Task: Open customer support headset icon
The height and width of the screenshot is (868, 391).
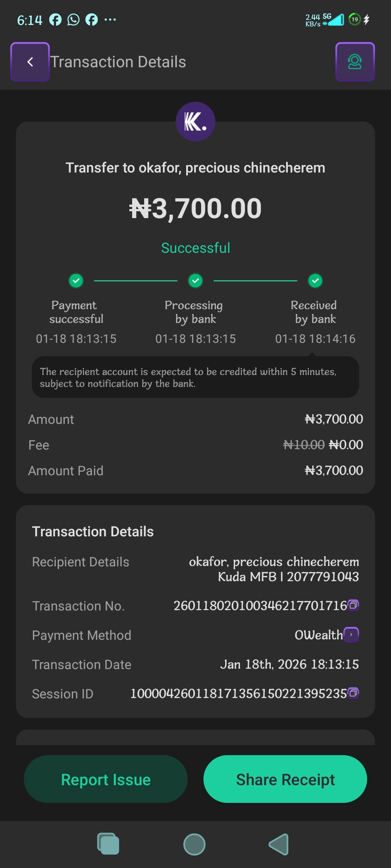Action: click(355, 62)
